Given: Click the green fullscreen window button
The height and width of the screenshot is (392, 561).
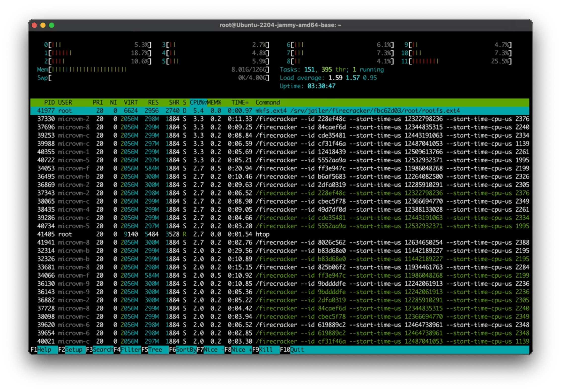Looking at the screenshot, I should click(52, 25).
